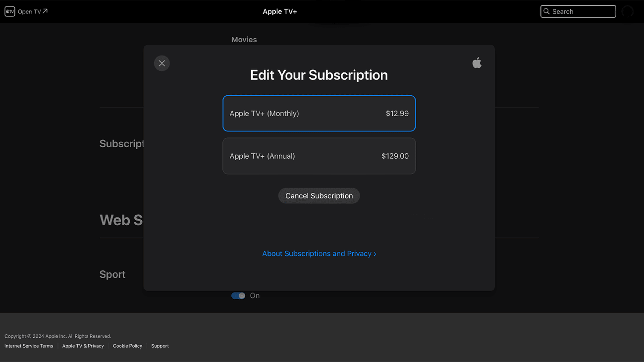Click the Cancel Subscription button
The width and height of the screenshot is (644, 362).
point(319,195)
